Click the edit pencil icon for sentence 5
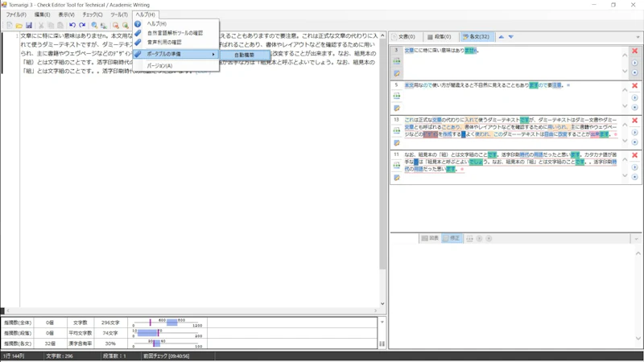 pos(397,108)
